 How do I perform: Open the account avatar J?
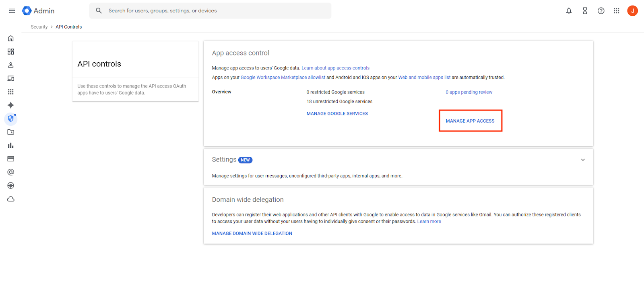click(x=632, y=11)
